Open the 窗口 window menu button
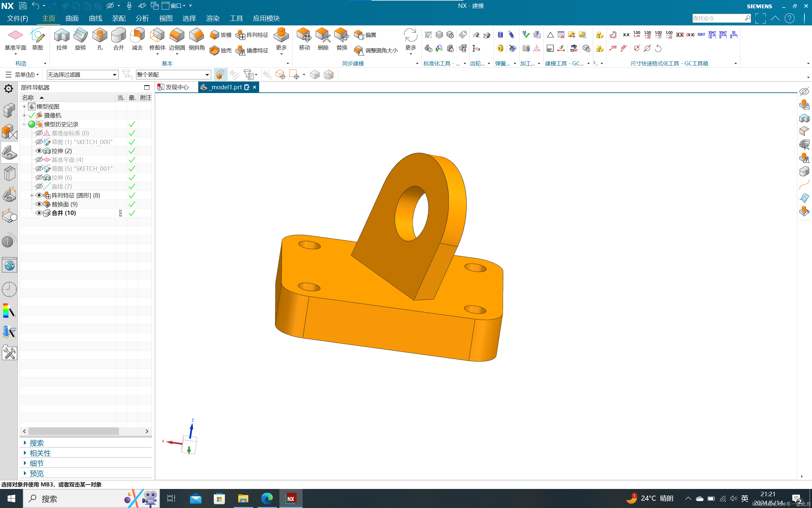The height and width of the screenshot is (508, 812). click(x=174, y=6)
